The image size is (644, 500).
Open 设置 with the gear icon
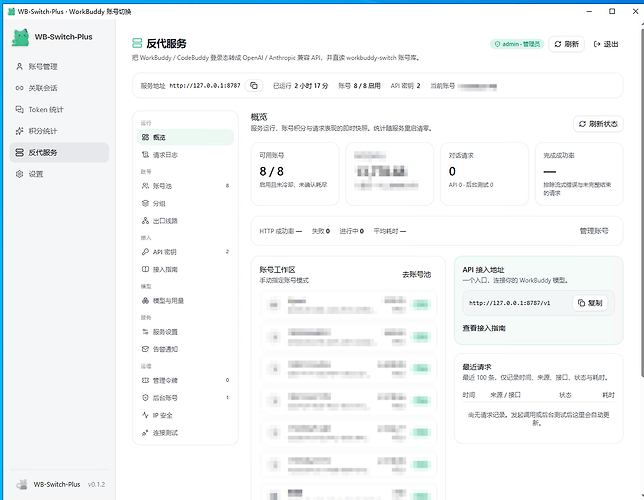[59, 174]
